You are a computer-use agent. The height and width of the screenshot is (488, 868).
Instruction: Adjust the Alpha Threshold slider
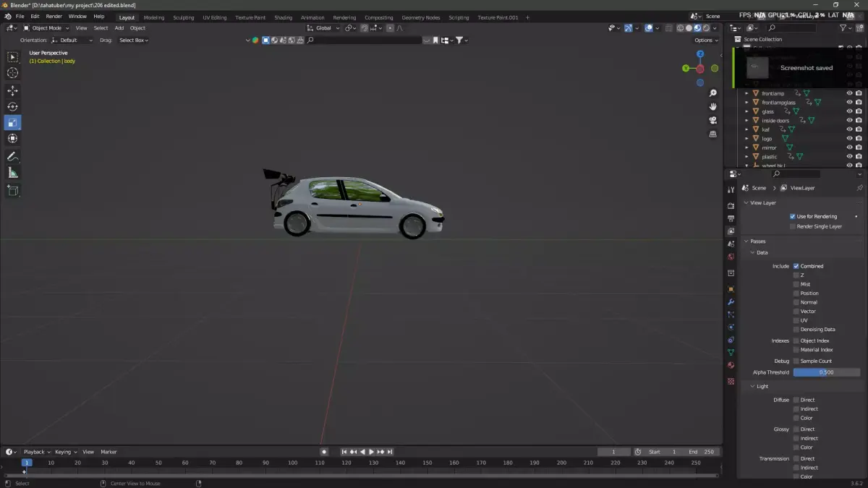pos(827,372)
